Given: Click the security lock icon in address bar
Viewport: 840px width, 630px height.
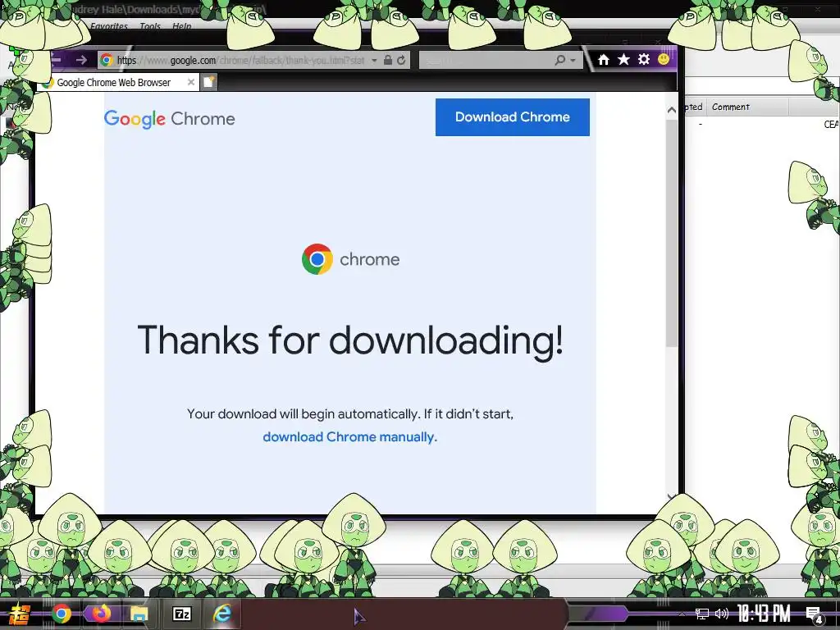Looking at the screenshot, I should pyautogui.click(x=388, y=60).
